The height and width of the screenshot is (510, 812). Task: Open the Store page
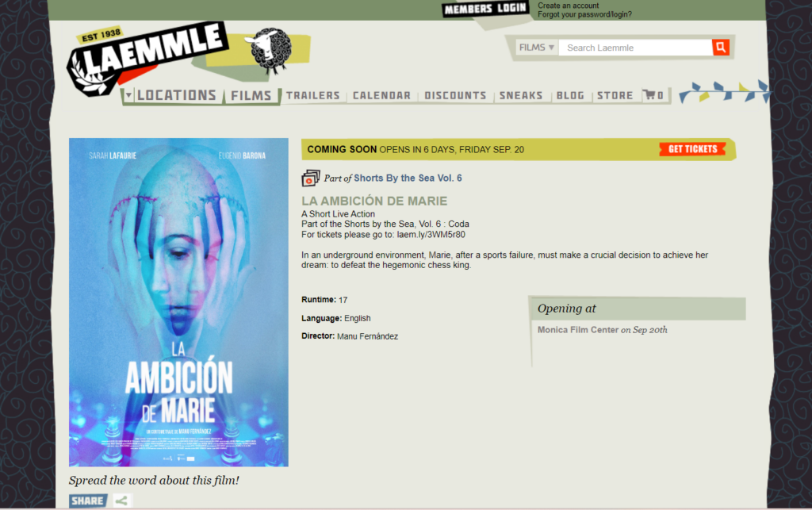[615, 96]
